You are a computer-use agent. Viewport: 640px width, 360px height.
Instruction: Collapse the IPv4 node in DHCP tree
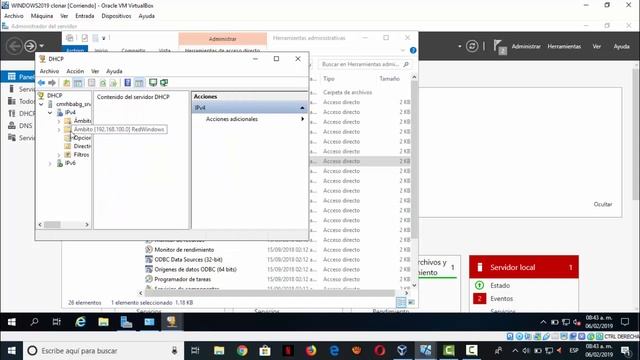[50, 112]
